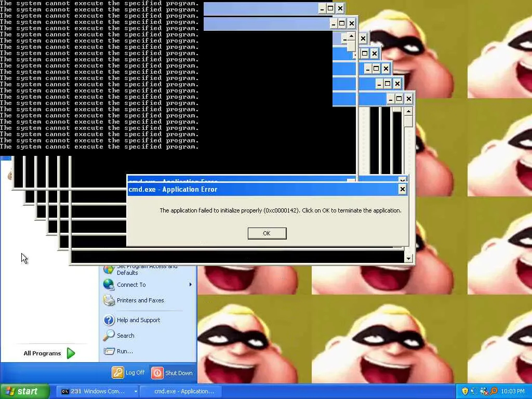The image size is (532, 399).
Task: Click scrollbar thumb of frontmost command window
Action: 408,122
